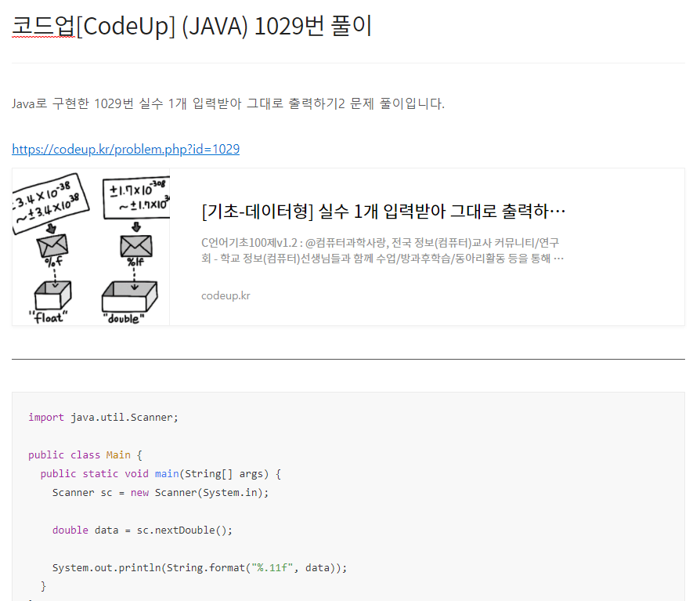Click the float and double illustration thumbnail
Screen dimensions: 700x601
(x=91, y=247)
